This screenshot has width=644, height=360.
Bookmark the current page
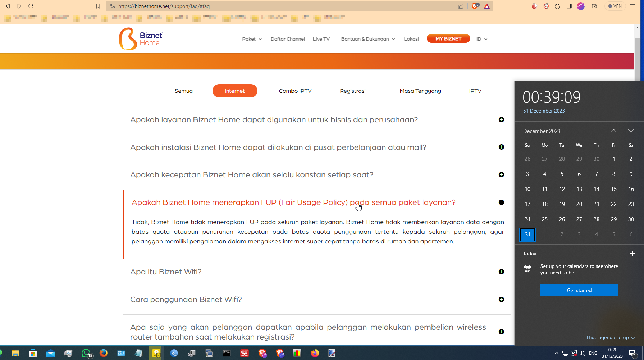tap(97, 6)
